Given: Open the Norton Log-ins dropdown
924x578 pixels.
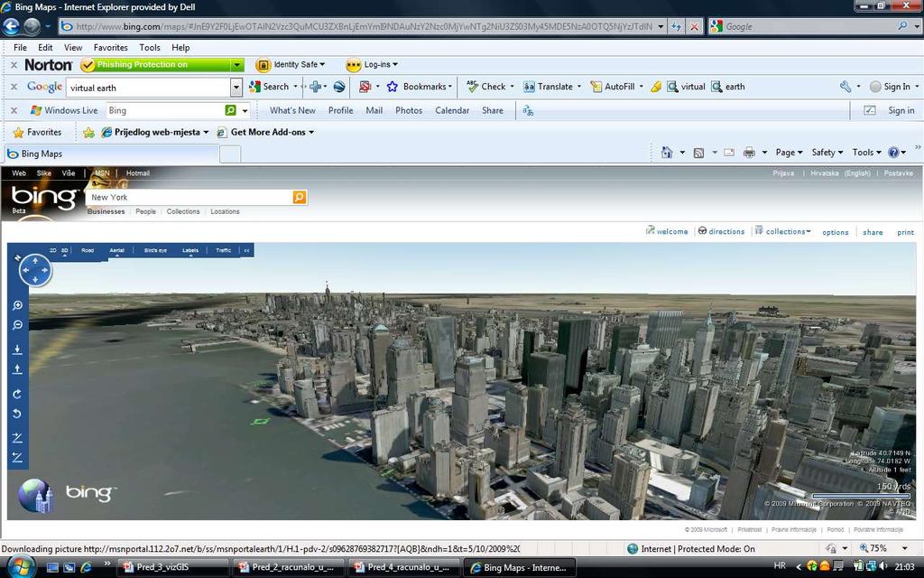Looking at the screenshot, I should pyautogui.click(x=380, y=65).
